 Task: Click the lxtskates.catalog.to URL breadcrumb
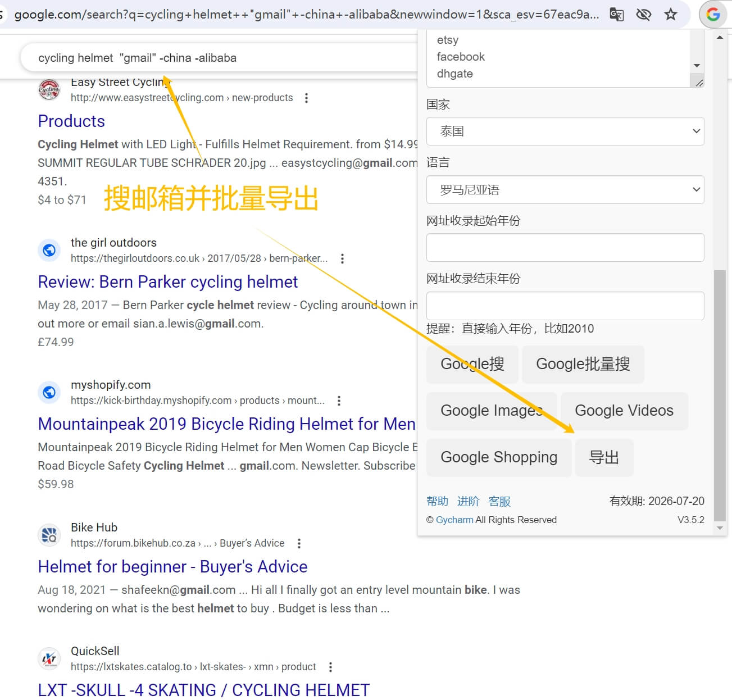[193, 667]
